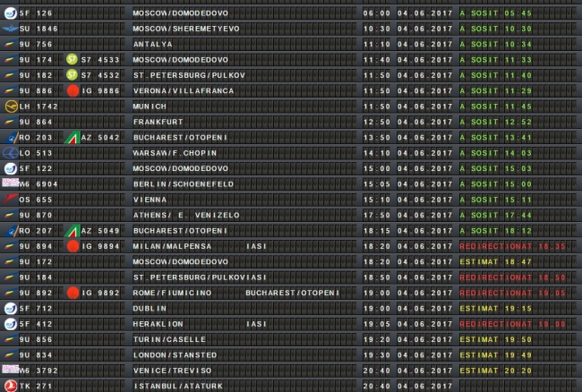Click the scheduled time 14:10
This screenshot has height=392, width=582.
377,153
